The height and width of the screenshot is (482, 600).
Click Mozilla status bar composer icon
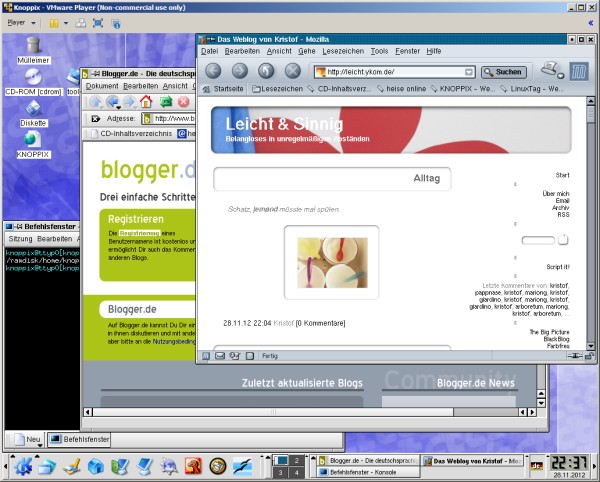(234, 356)
